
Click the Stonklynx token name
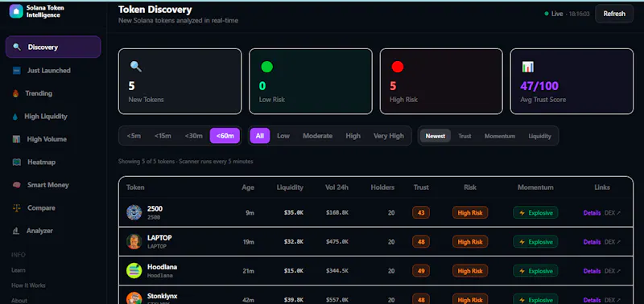coord(163,296)
